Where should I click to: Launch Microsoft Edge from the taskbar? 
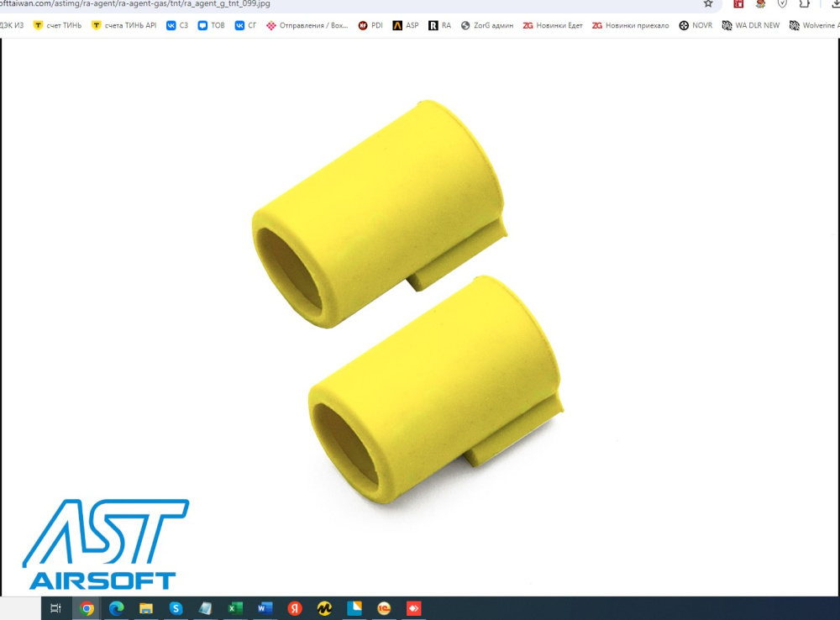pos(116,608)
